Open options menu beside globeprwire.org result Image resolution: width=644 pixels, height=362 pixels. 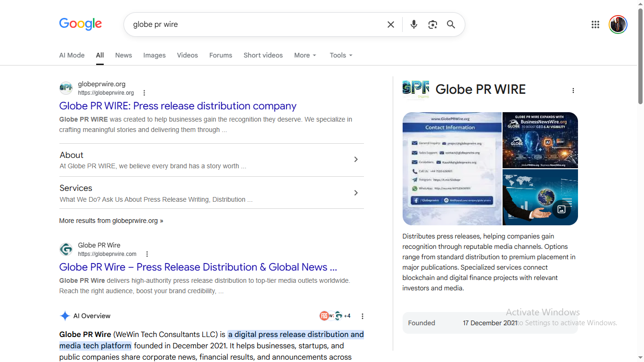pyautogui.click(x=144, y=93)
